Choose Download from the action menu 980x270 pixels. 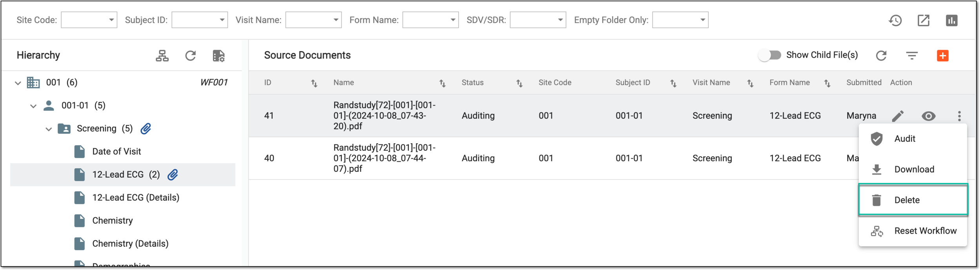(x=913, y=169)
